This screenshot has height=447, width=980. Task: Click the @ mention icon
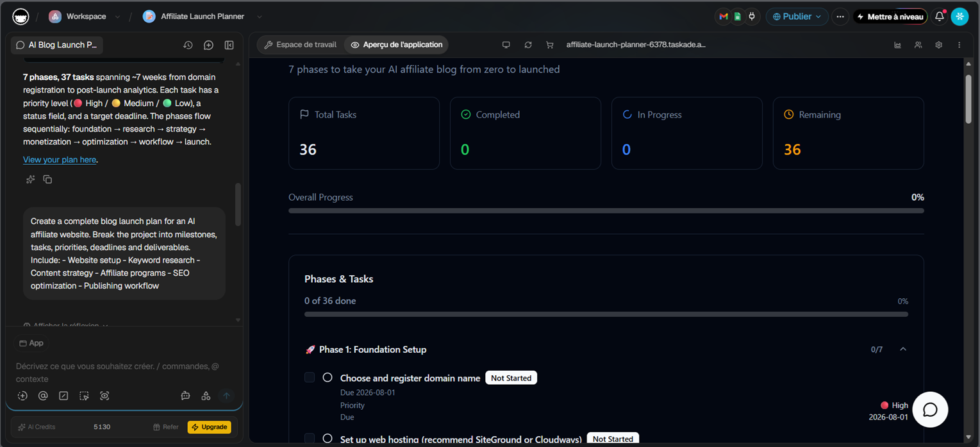43,396
